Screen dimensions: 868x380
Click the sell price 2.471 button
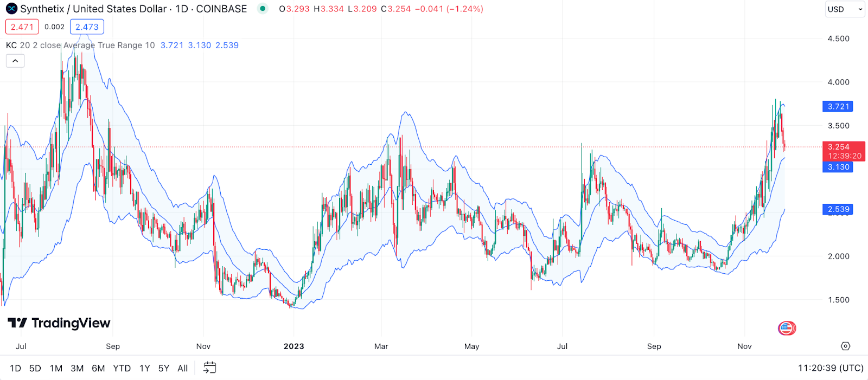point(22,27)
